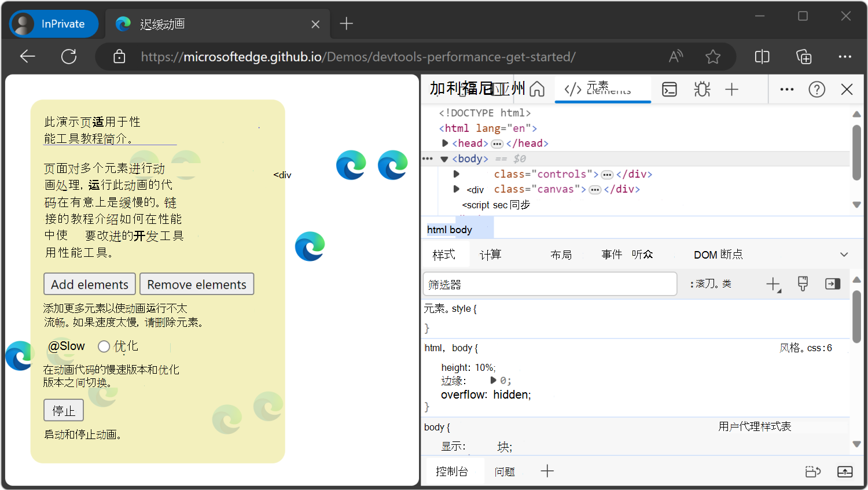Image resolution: width=868 pixels, height=490 pixels.
Task: Select the !DOCTYPE html node
Action: pyautogui.click(x=484, y=113)
